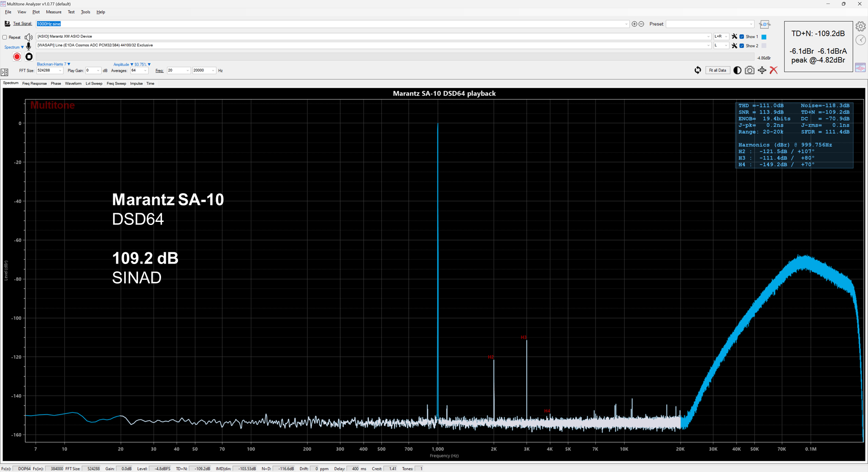868x472 pixels.
Task: Click the Freq label link
Action: (x=160, y=70)
